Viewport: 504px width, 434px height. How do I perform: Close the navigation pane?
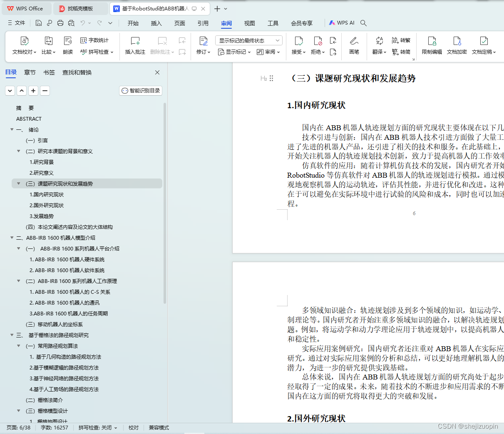click(157, 72)
